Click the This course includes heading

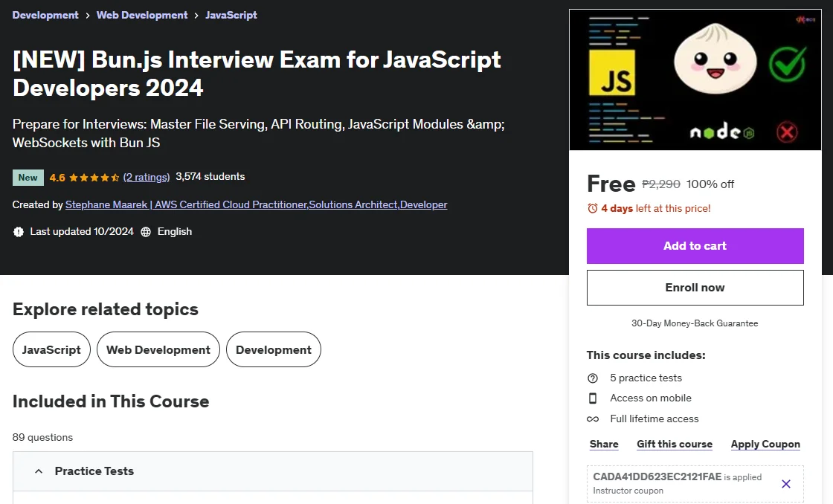(646, 355)
